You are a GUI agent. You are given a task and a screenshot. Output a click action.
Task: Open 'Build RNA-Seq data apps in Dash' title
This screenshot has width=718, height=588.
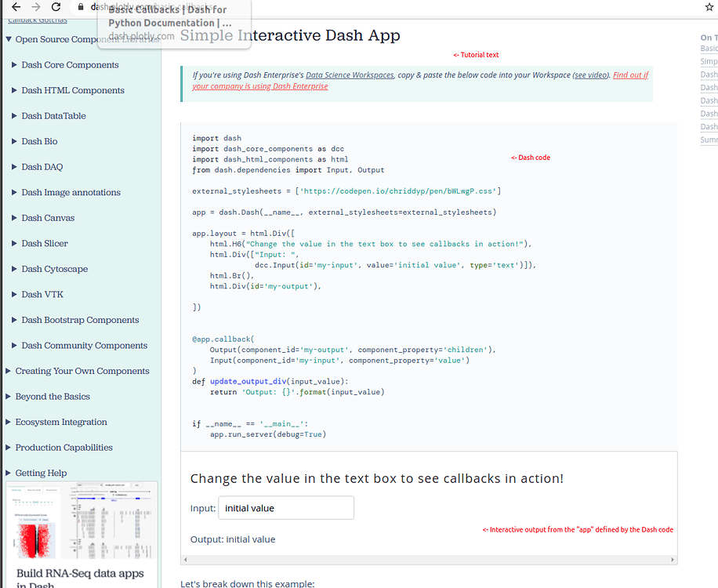80,579
